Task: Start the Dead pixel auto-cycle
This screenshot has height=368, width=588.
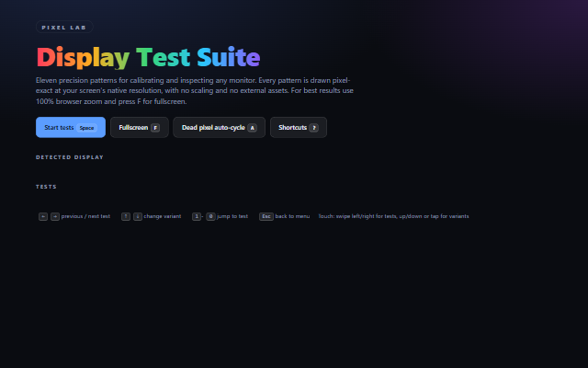Action: click(219, 127)
